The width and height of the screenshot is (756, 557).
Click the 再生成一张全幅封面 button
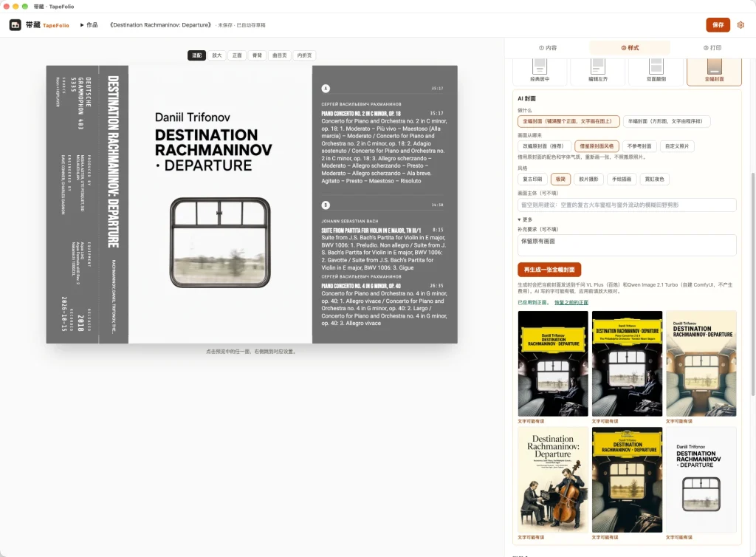549,270
